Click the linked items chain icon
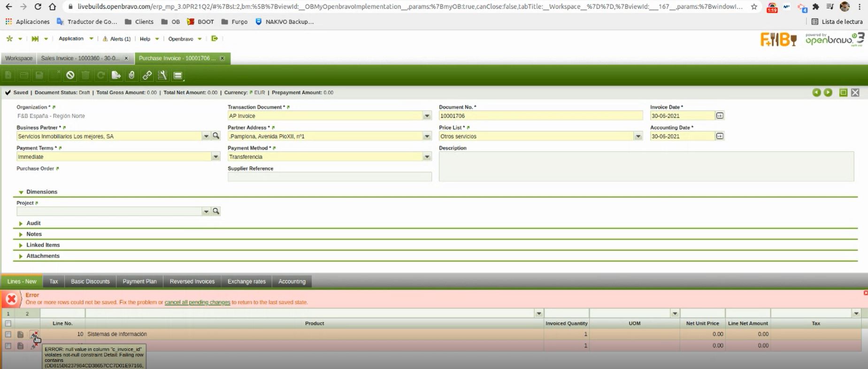Screen dimensions: 868x369 (x=147, y=75)
